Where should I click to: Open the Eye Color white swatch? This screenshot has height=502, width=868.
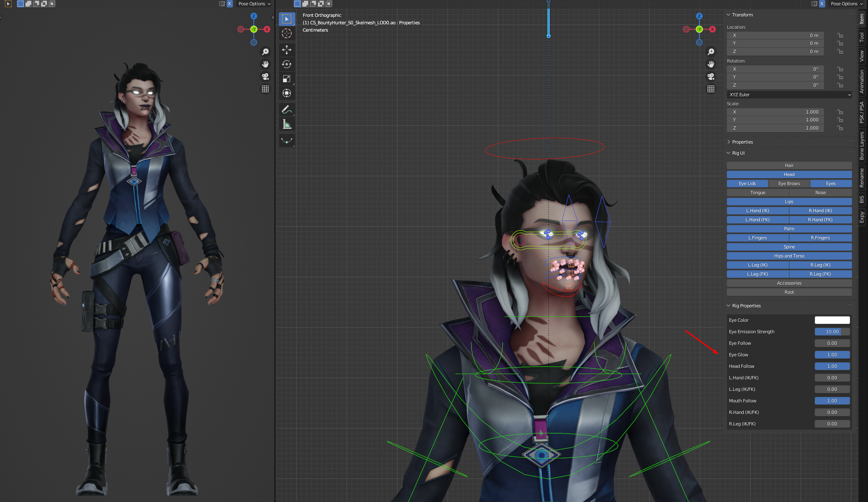pos(832,320)
